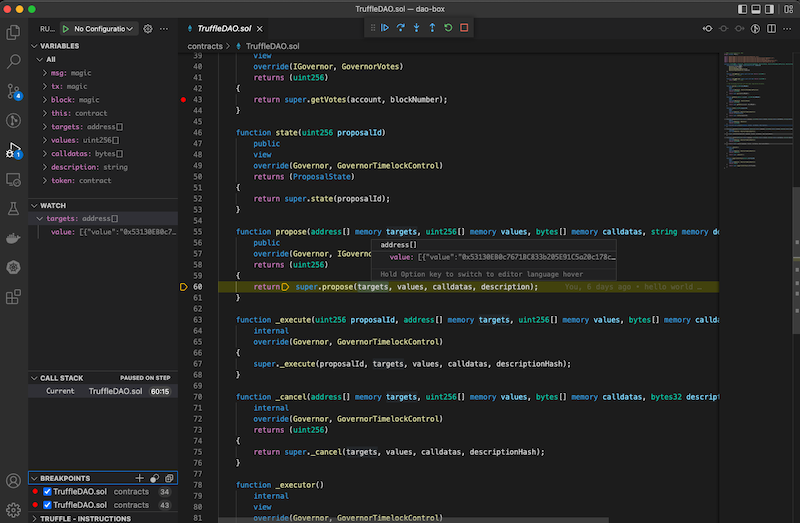
Task: Click the Add breakpoint plus icon
Action: pyautogui.click(x=140, y=478)
